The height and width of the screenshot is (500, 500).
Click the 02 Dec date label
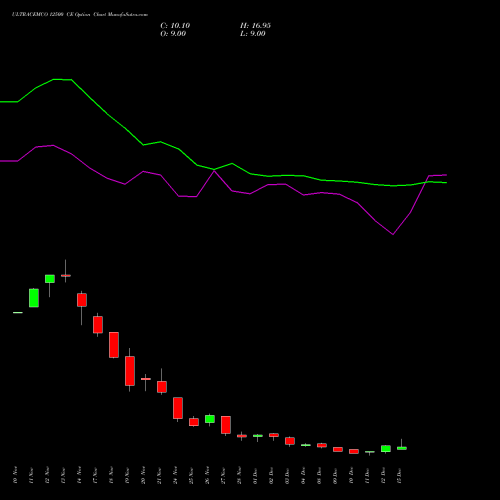pos(271,475)
